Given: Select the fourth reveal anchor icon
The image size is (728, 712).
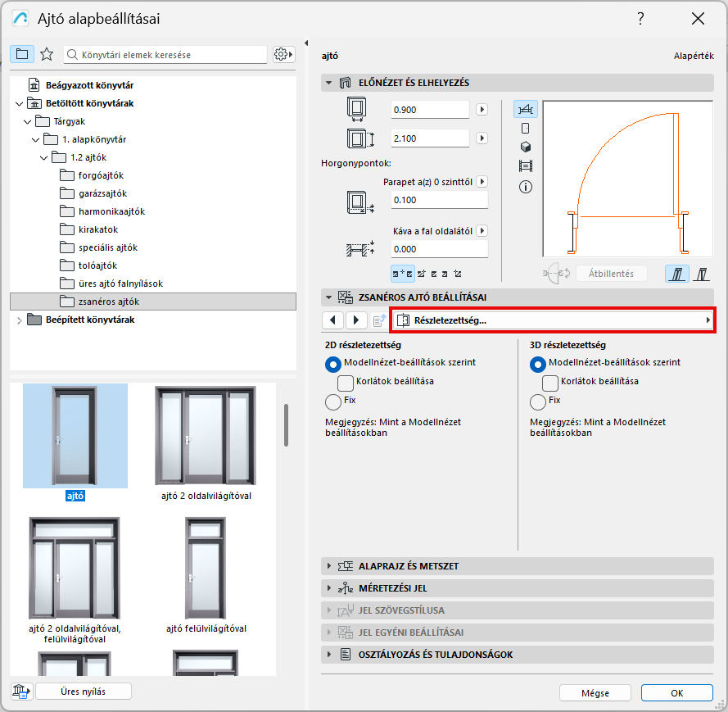Looking at the screenshot, I should click(x=445, y=274).
